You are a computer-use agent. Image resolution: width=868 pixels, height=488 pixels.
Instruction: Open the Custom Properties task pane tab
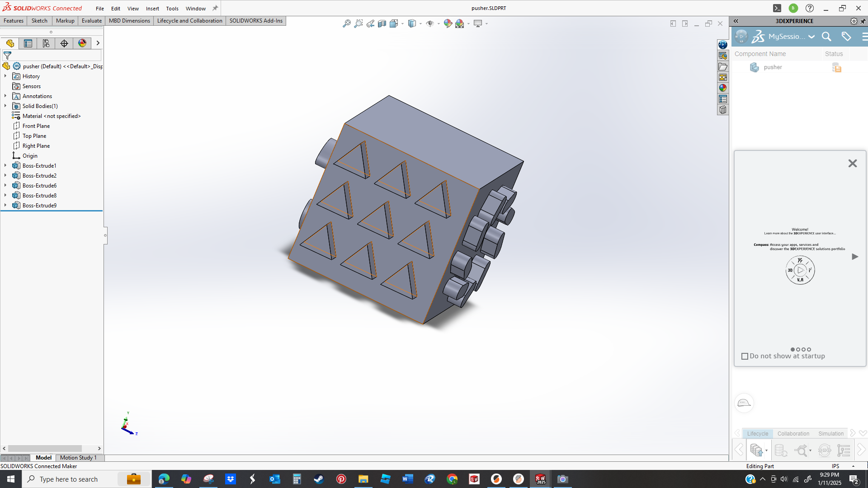point(722,99)
